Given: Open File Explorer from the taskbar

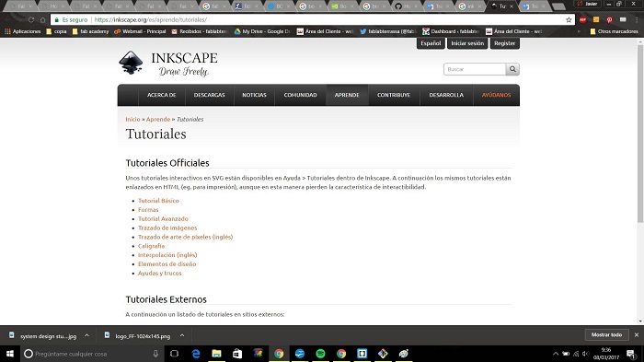Looking at the screenshot, I should 216,354.
